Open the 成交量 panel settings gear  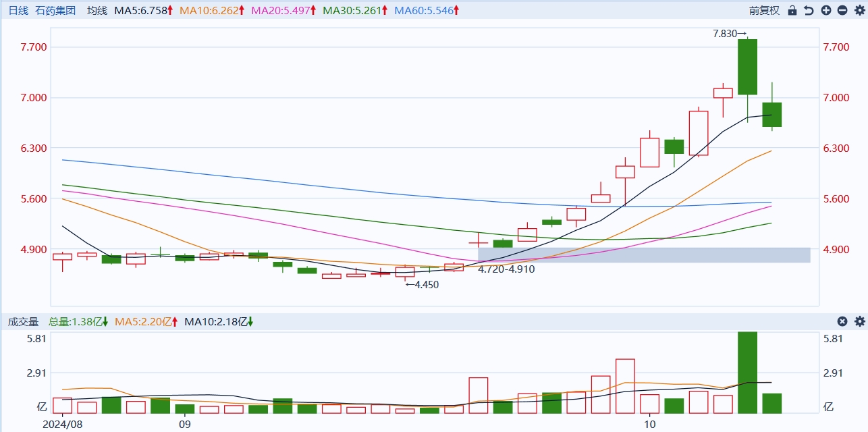click(x=859, y=321)
